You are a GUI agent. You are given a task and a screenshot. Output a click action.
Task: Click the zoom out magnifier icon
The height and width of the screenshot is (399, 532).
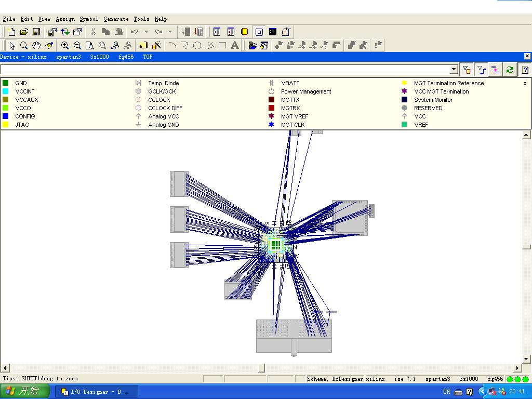point(77,46)
